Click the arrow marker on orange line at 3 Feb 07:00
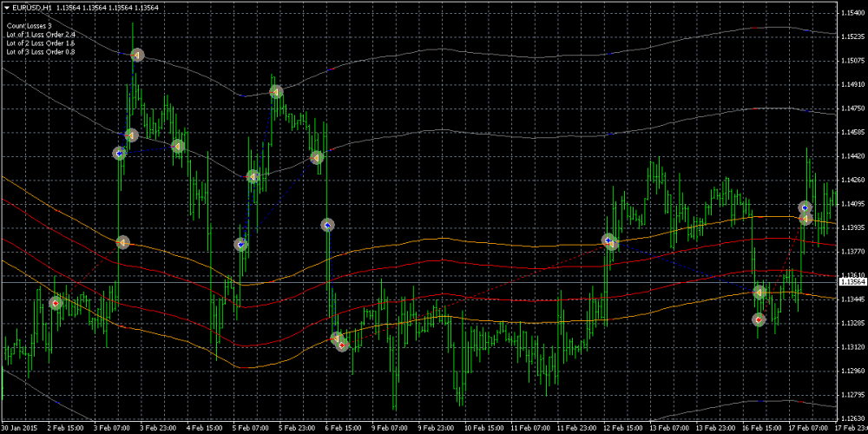 point(123,242)
